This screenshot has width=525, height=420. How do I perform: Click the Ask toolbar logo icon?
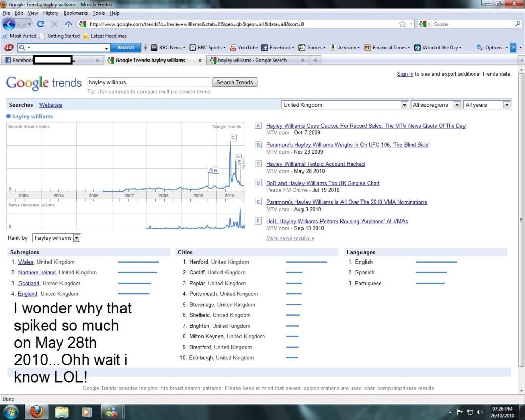[x=9, y=48]
